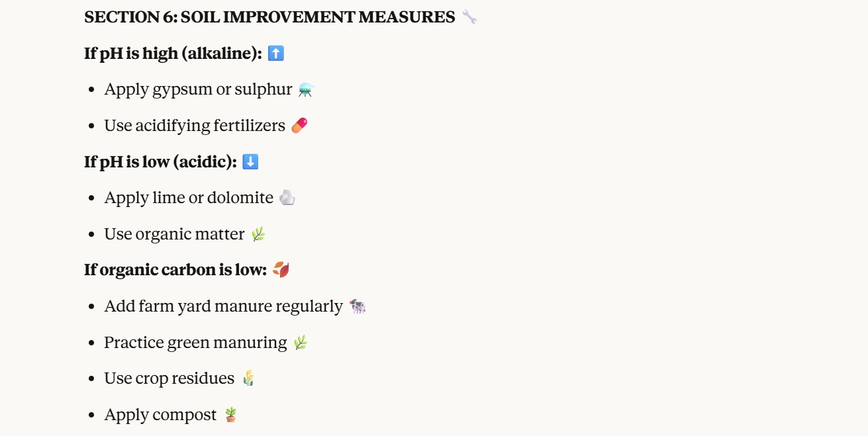Click the 'Add farm yard manure regularly' text

223,306
